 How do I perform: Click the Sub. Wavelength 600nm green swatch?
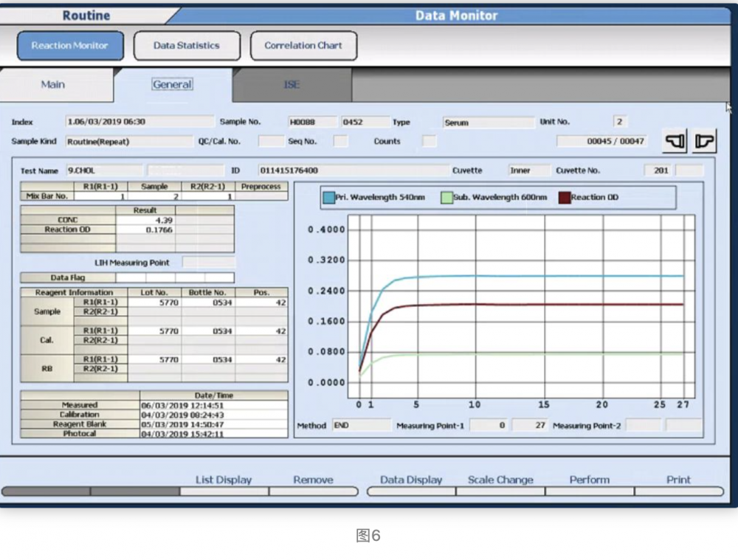(446, 197)
